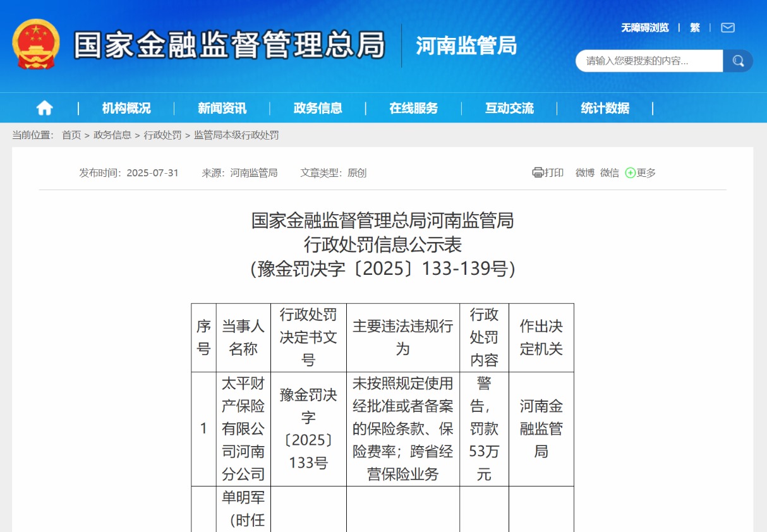Image resolution: width=767 pixels, height=532 pixels.
Task: Click cell 豫金罚决字〔2025〕133号
Action: (x=308, y=429)
